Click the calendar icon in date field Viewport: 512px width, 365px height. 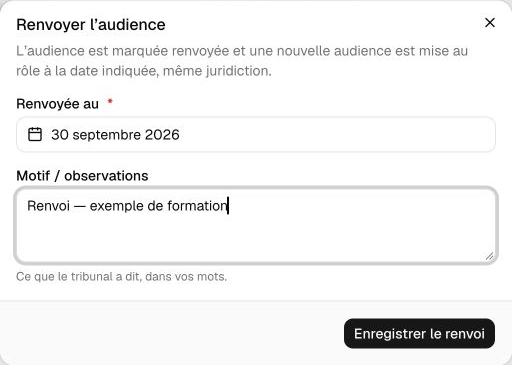(x=35, y=135)
